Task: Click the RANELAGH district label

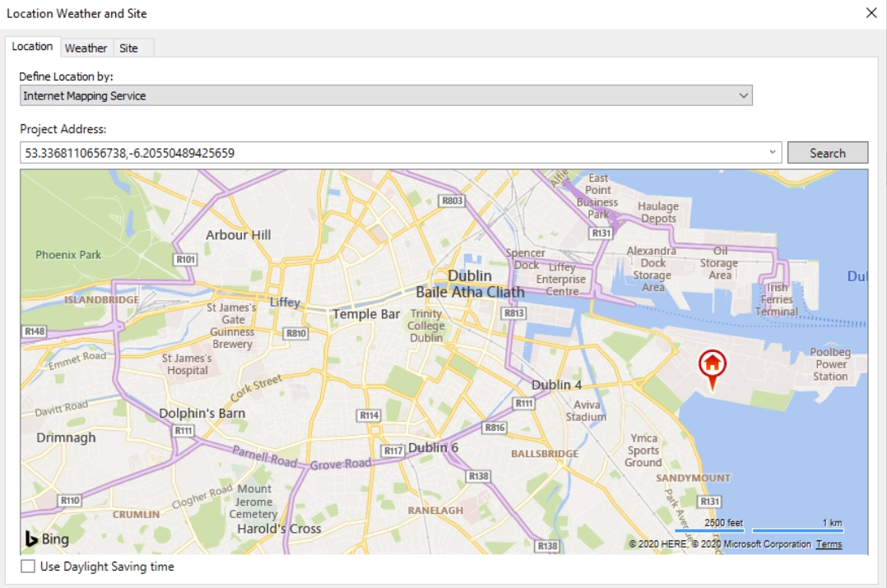Action: click(x=435, y=511)
